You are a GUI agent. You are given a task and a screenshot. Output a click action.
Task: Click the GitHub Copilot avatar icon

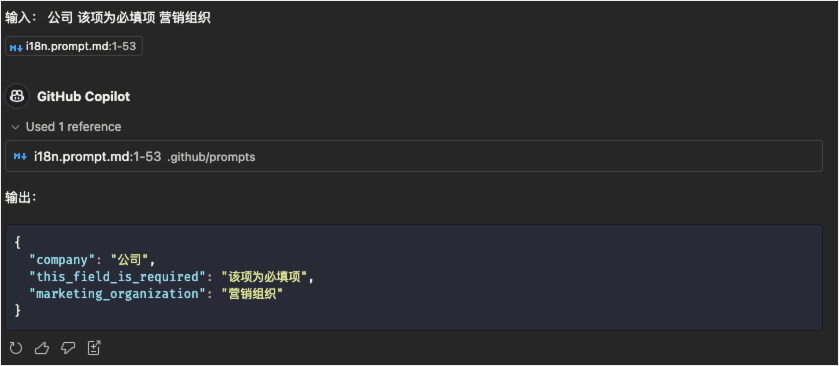(17, 96)
